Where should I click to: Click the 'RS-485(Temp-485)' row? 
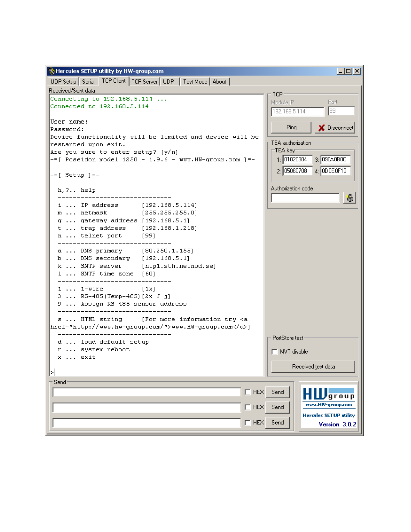click(114, 296)
